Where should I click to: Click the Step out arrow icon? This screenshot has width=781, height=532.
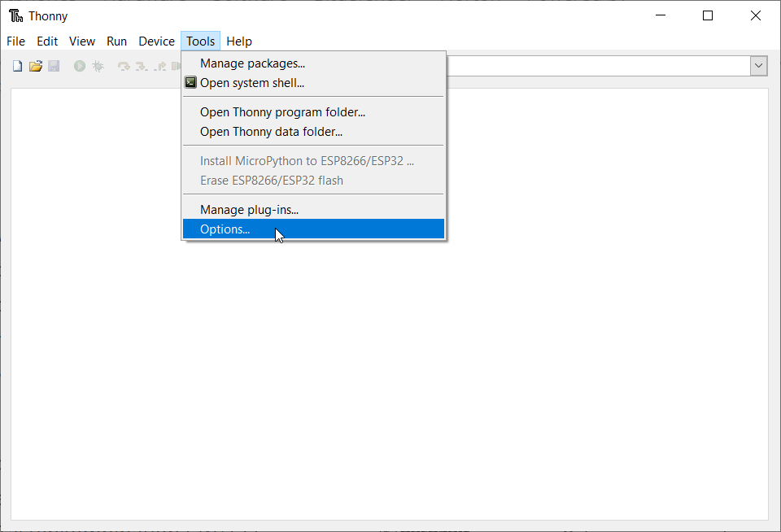coord(160,66)
